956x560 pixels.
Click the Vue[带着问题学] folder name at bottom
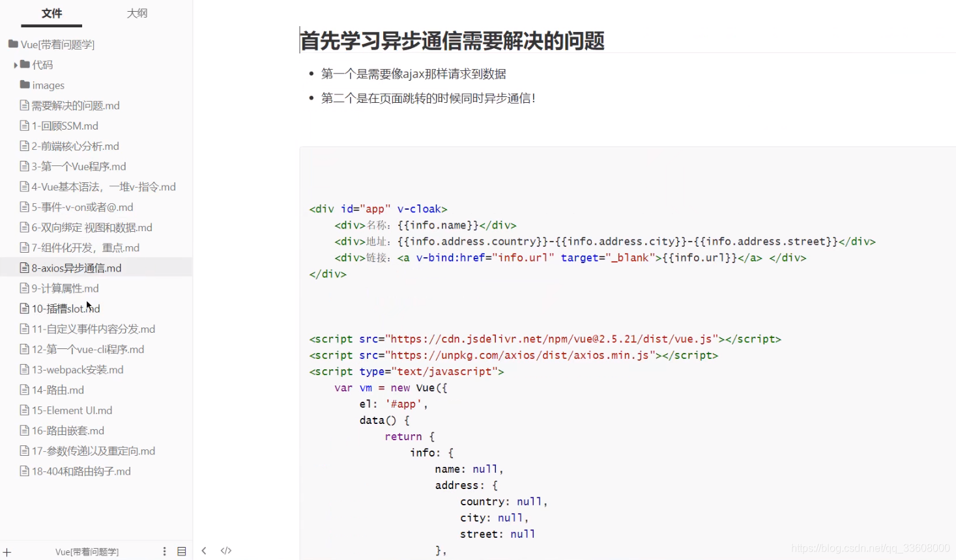(x=87, y=552)
